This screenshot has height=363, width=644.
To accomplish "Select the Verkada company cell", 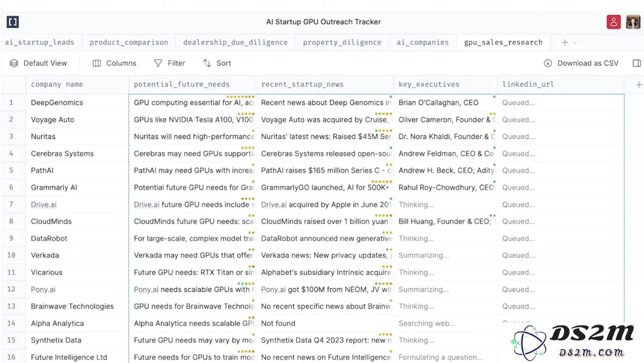I will [x=77, y=256].
